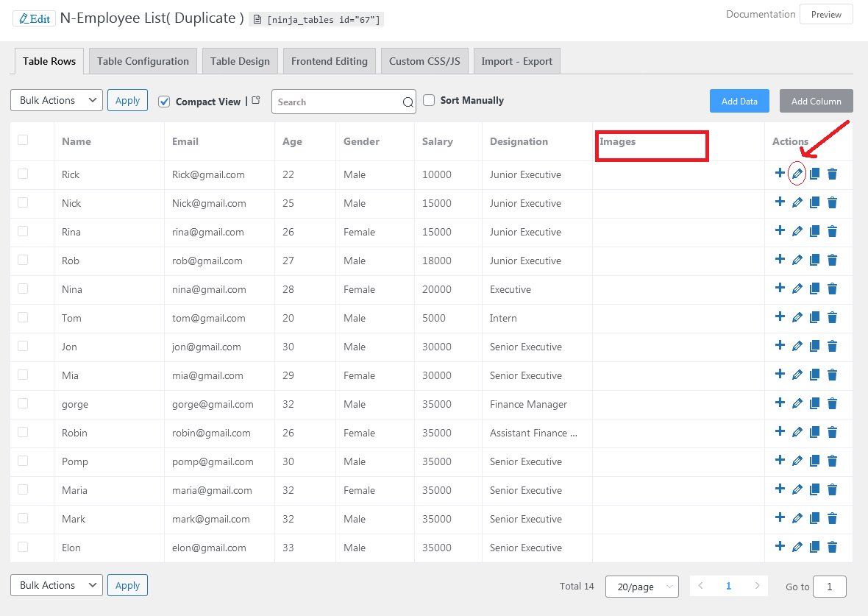Click the edit pencil icon for Rick

click(x=797, y=174)
